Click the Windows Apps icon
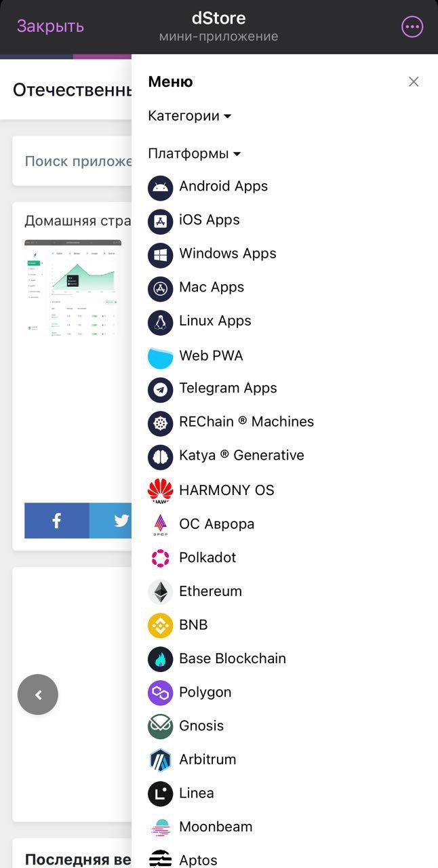Image resolution: width=438 pixels, height=868 pixels. (x=160, y=254)
